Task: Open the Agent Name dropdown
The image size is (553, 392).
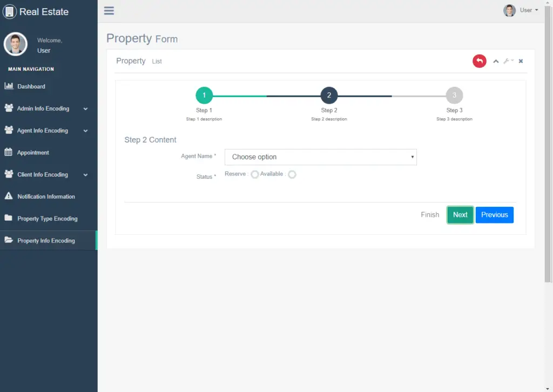Action: [x=321, y=157]
